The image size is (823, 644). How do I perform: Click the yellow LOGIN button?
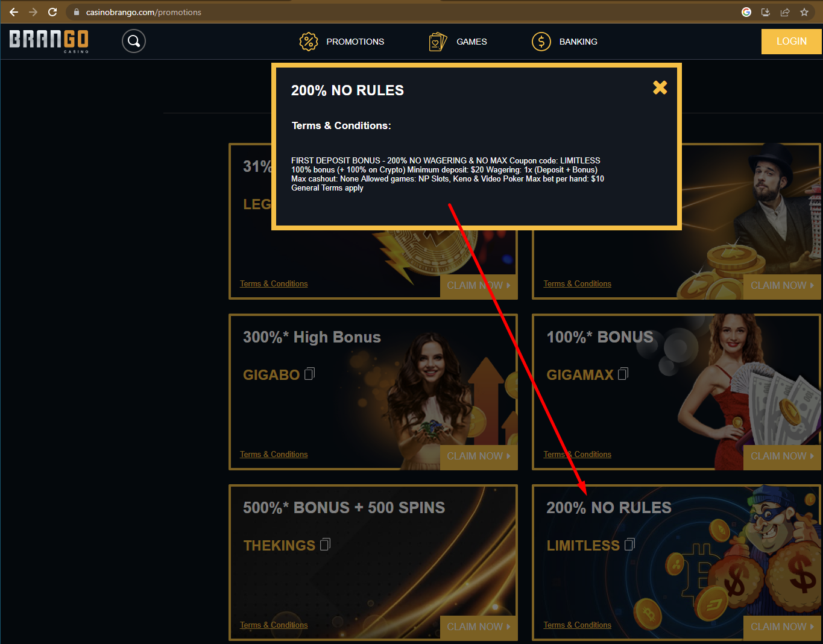click(x=791, y=42)
